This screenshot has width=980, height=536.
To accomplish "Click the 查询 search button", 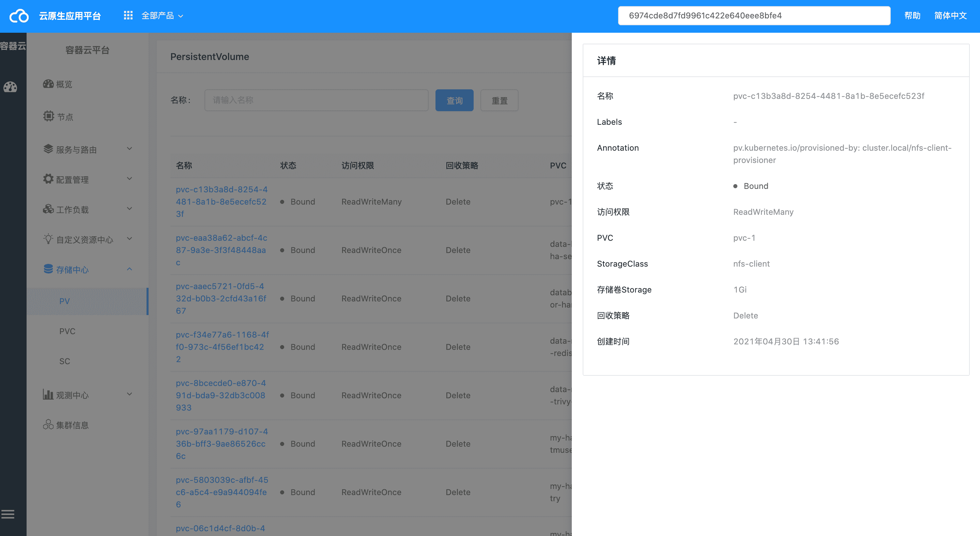I will pos(454,101).
